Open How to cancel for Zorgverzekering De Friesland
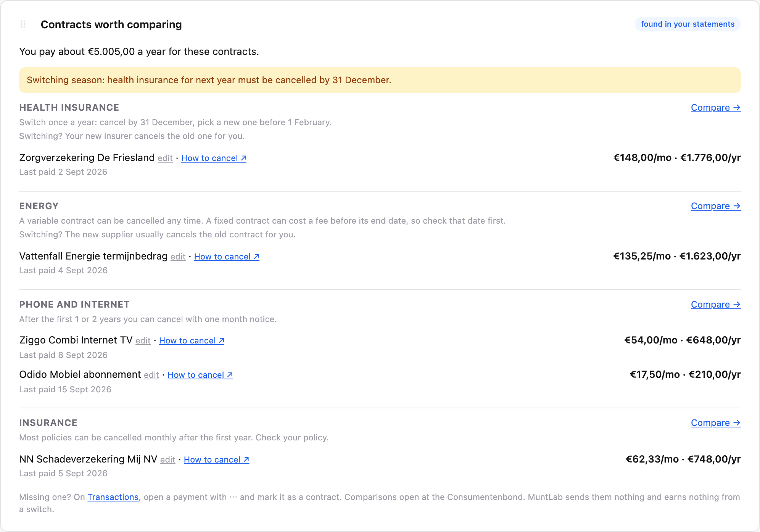 point(214,158)
